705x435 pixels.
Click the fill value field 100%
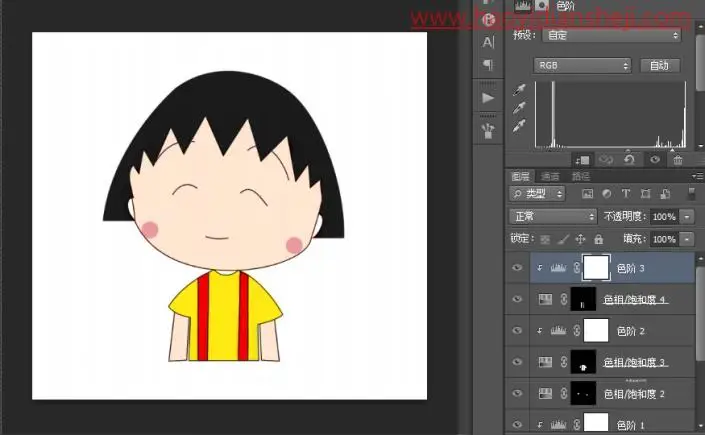[x=664, y=239]
